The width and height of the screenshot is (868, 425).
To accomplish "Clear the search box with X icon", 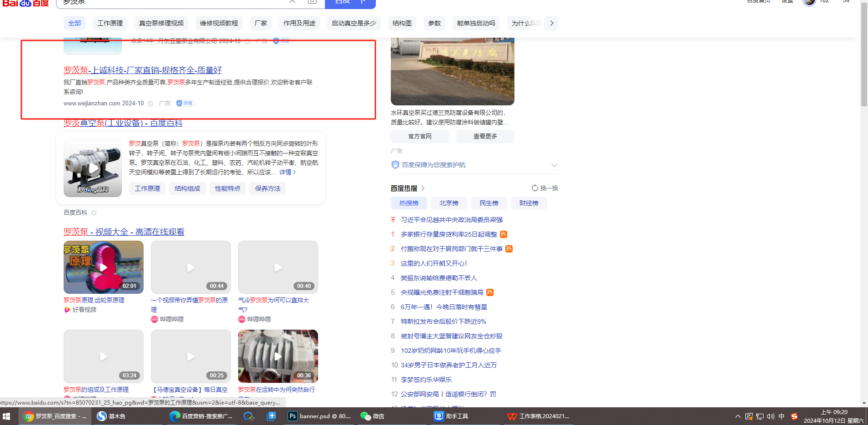I will point(292,1).
